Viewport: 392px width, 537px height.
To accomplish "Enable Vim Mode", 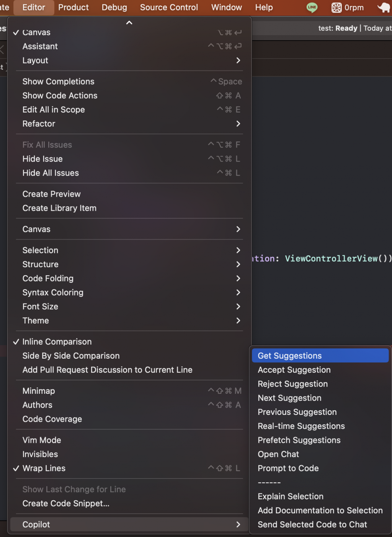I will pyautogui.click(x=42, y=440).
